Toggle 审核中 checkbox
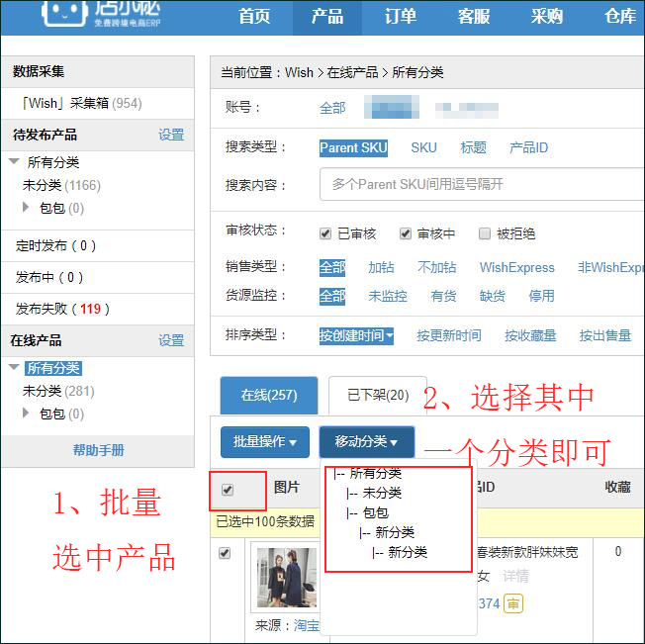 (x=406, y=233)
